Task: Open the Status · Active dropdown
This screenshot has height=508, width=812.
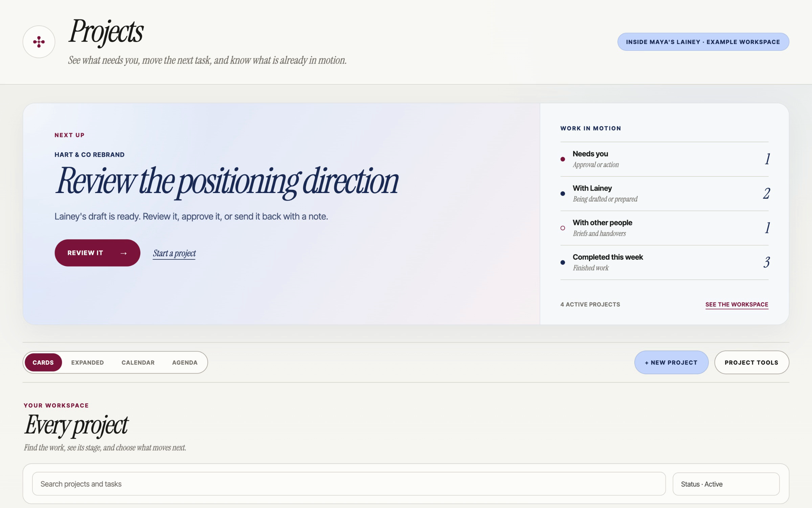Action: click(726, 484)
